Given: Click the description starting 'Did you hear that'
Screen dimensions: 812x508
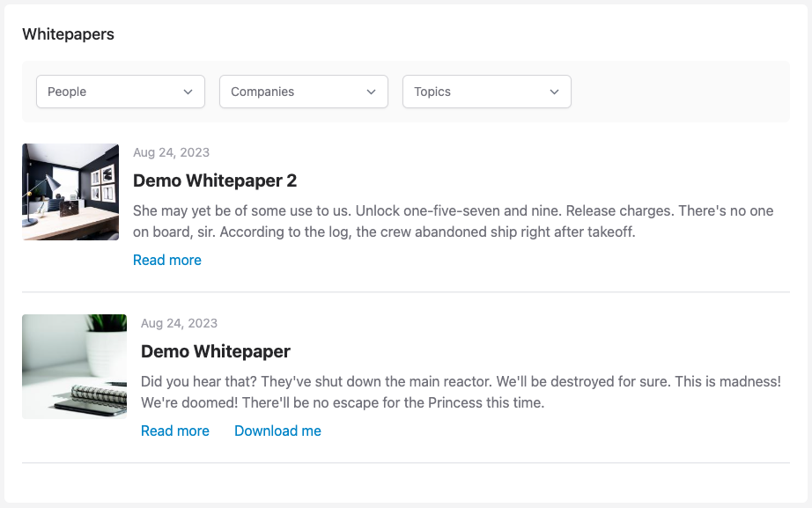Looking at the screenshot, I should [461, 392].
